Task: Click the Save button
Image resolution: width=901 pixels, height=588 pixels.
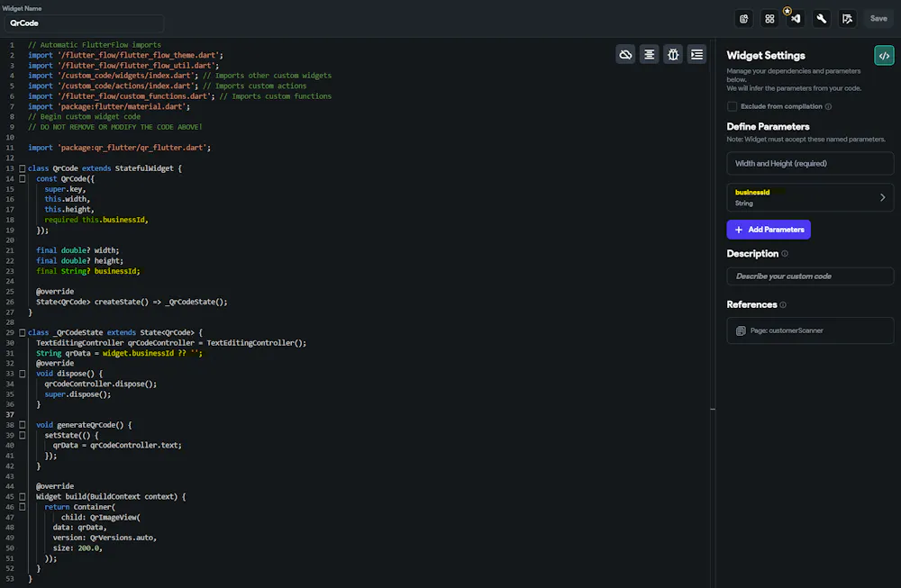Action: [878, 19]
